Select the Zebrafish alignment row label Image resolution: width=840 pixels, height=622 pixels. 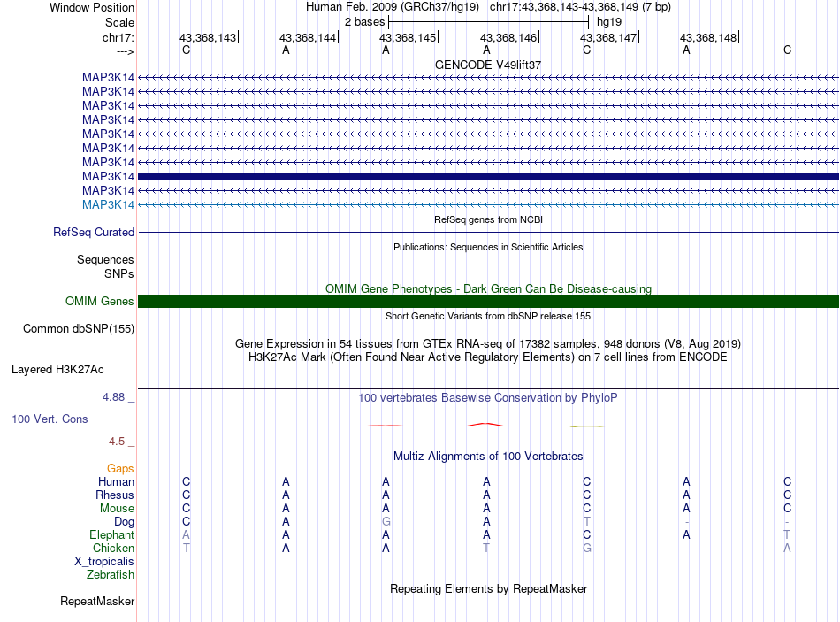tap(111, 574)
